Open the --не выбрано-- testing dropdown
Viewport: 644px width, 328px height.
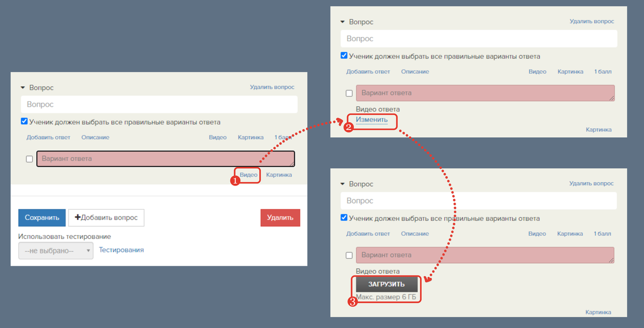[x=56, y=250]
